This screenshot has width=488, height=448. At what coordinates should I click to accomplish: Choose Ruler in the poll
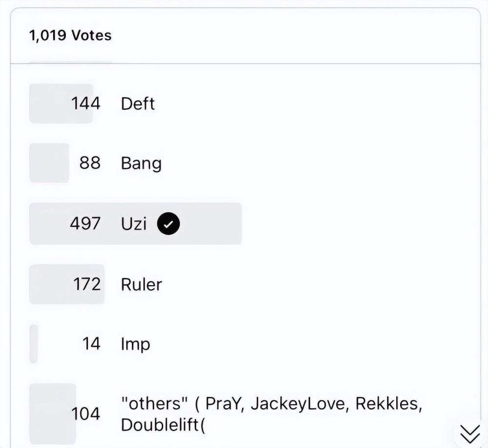tap(142, 284)
